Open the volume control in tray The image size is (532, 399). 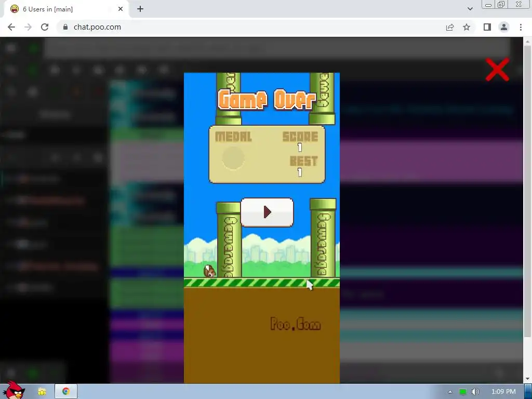475,392
